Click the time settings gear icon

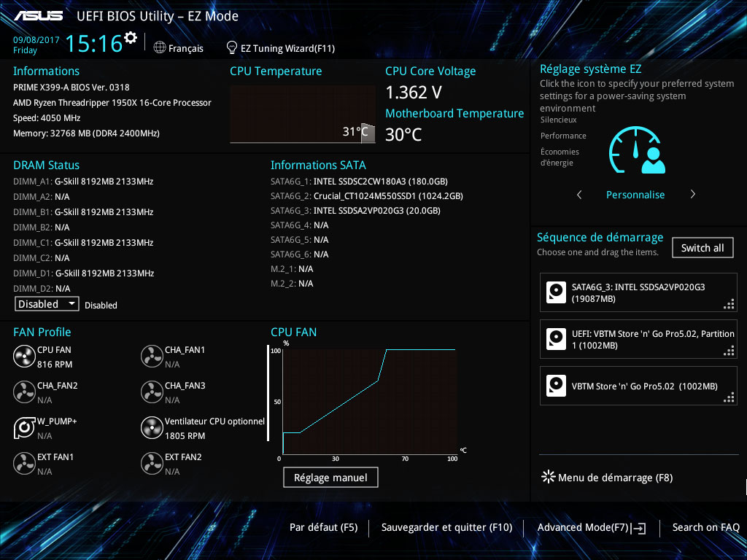coord(131,38)
